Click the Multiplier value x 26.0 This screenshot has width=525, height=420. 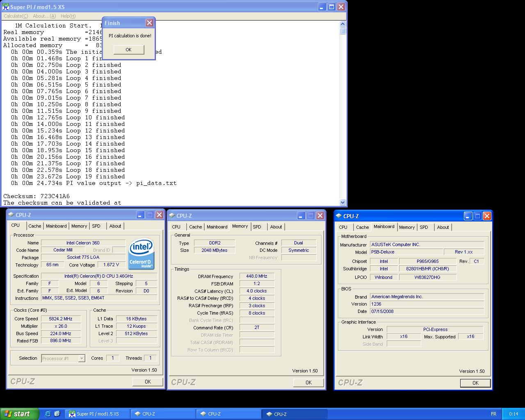[61, 326]
